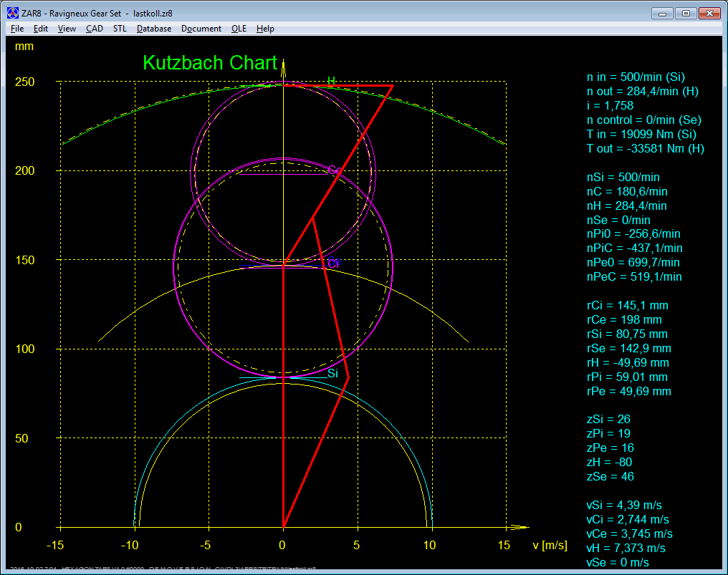Minimize the ZAR8 window
Screen dimensions: 728x575
663,13
